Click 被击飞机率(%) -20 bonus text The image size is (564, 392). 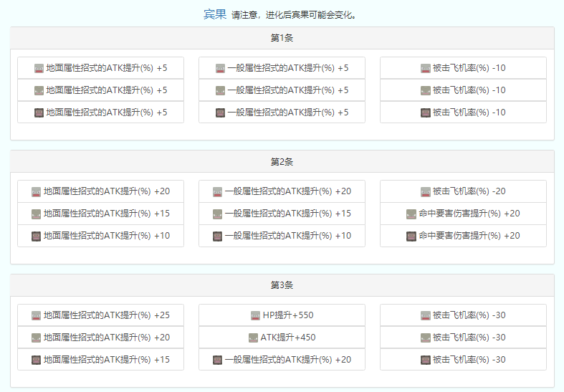[x=469, y=191]
